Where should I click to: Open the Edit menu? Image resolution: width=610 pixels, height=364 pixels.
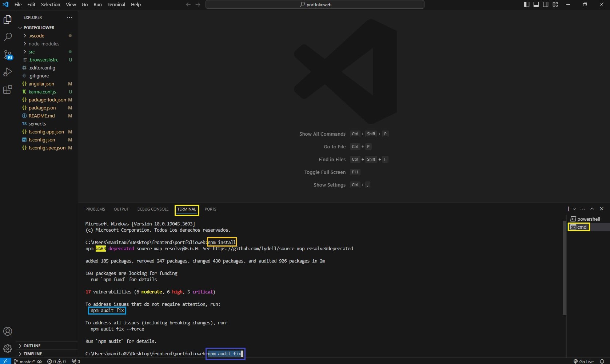(31, 4)
